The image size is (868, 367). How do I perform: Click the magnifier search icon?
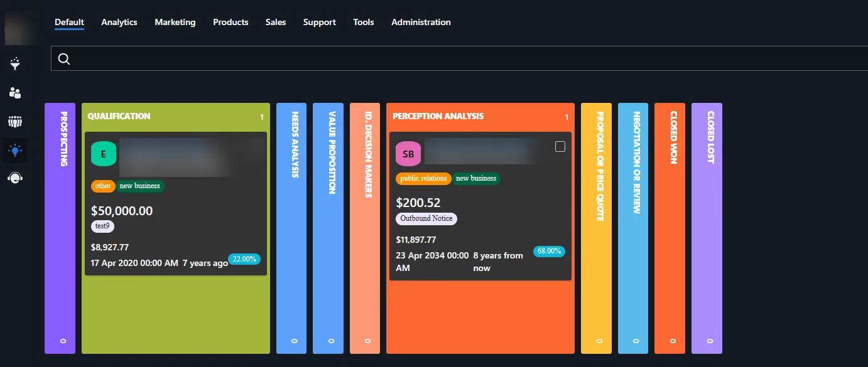tap(63, 59)
